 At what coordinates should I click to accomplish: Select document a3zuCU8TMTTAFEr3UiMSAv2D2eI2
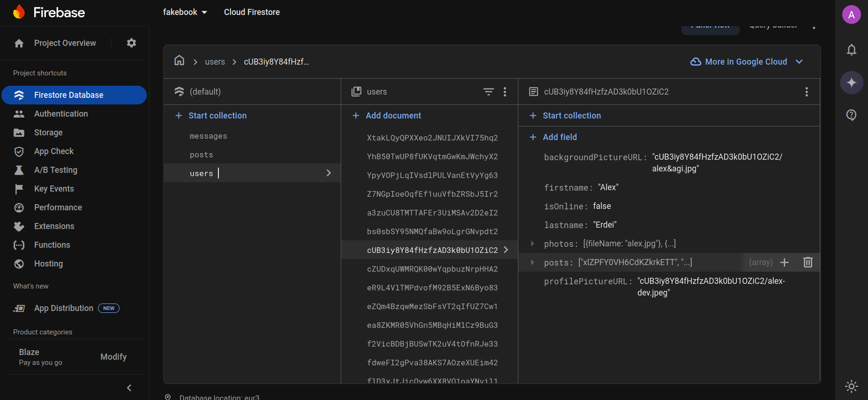coord(432,213)
